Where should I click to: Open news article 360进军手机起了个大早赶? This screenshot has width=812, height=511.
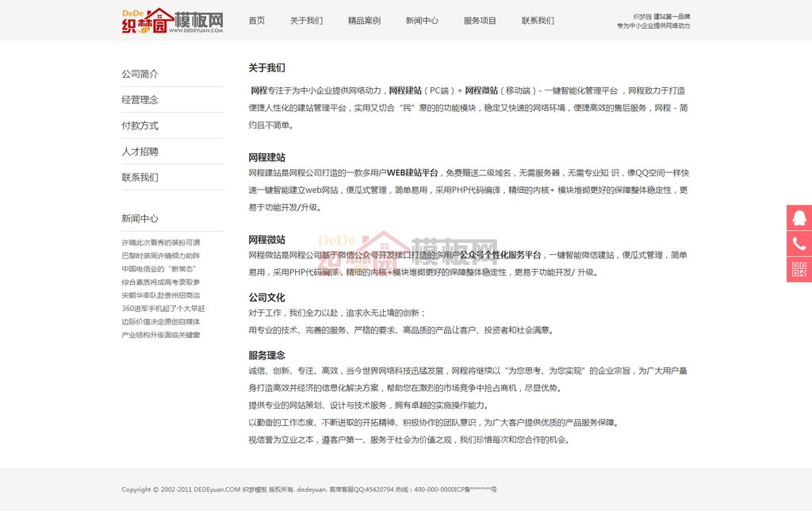pos(163,309)
